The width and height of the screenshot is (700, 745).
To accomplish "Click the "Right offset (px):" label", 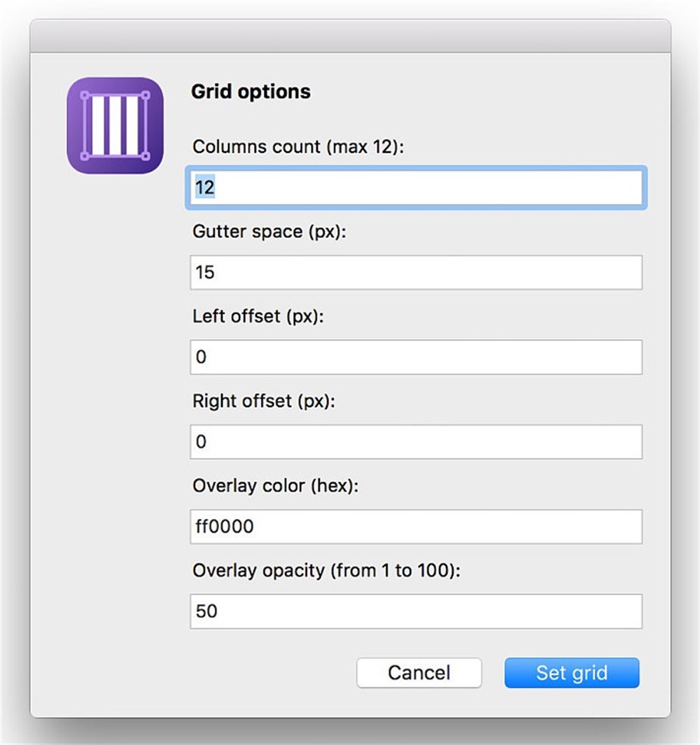I will coord(263,401).
